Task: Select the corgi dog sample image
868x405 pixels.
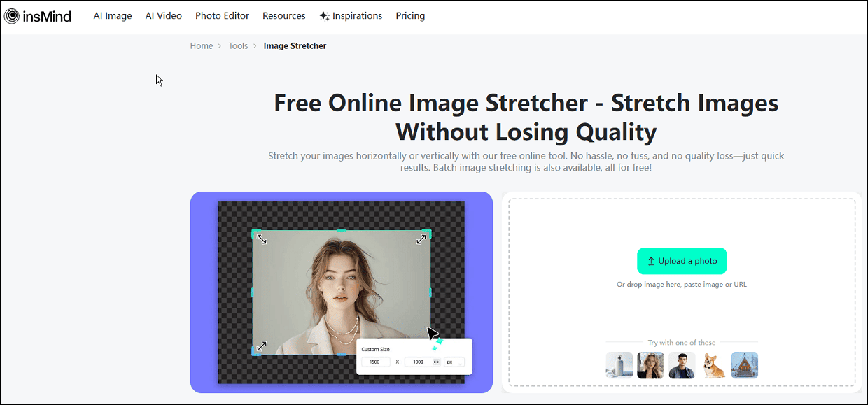Action: click(x=713, y=365)
